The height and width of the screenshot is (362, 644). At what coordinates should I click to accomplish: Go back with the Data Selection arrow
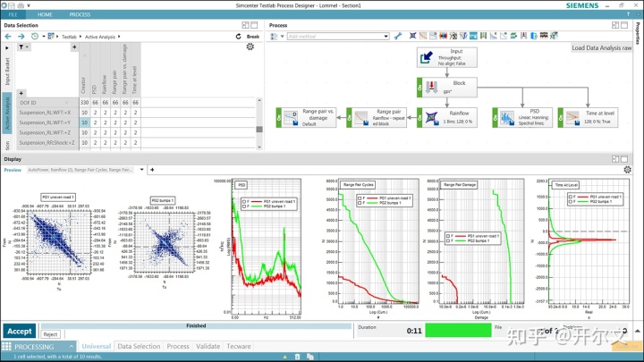click(x=8, y=37)
